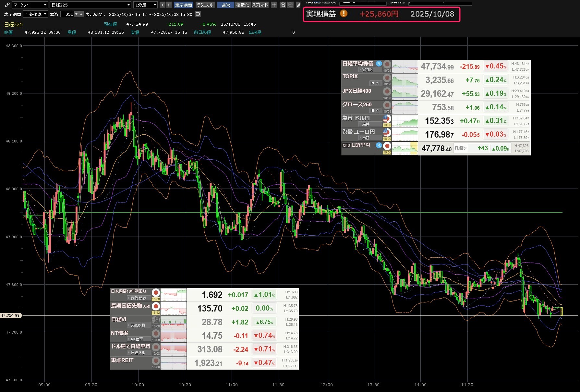
Task: Open the テクニカル menu
Action: (205, 5)
